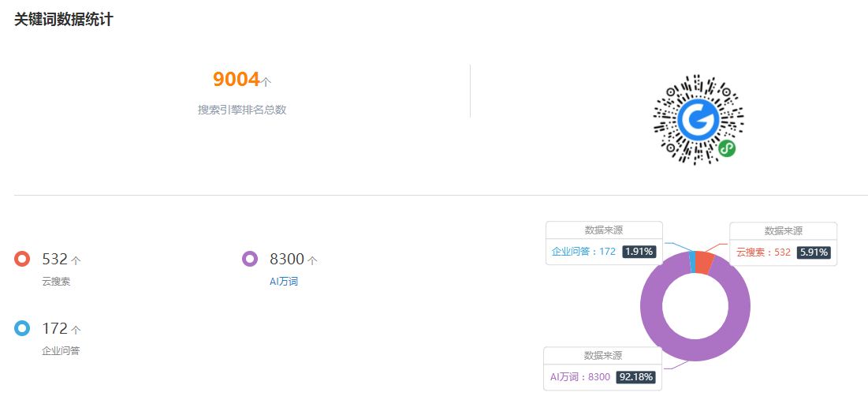Click the 云搜索：532 tooltip label
This screenshot has height=415, width=868.
763,252
